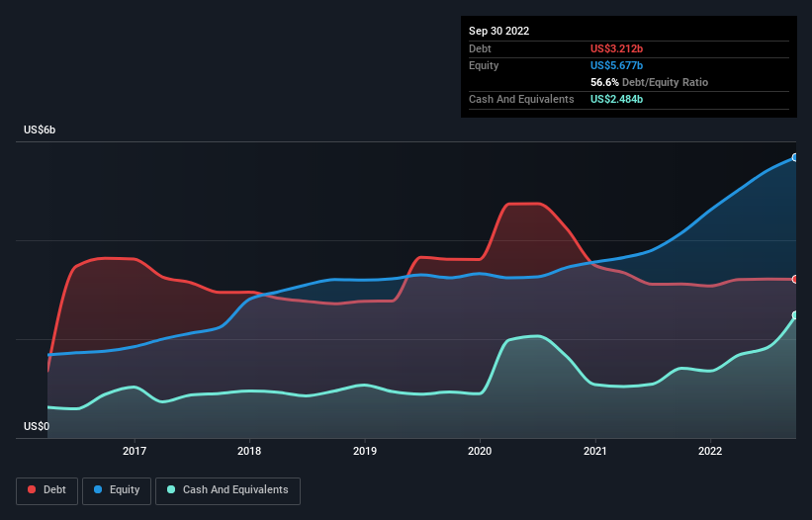Click the US$5.677b equity value
The image size is (812, 520).
coord(616,65)
